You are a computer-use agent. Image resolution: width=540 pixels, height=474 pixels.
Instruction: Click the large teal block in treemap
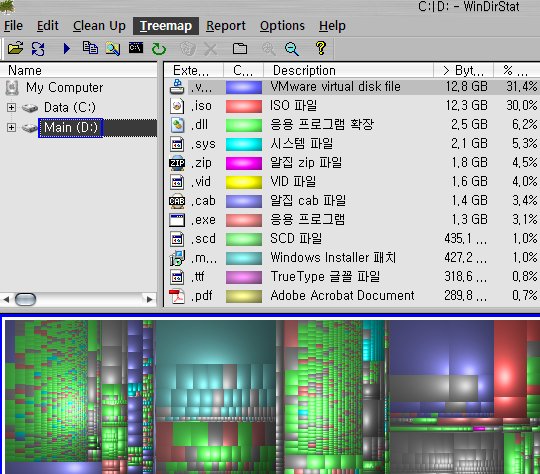(216, 341)
